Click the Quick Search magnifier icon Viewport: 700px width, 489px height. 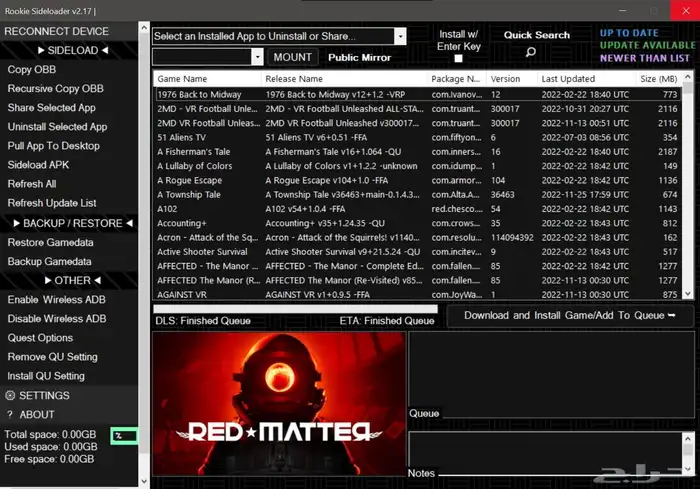530,52
